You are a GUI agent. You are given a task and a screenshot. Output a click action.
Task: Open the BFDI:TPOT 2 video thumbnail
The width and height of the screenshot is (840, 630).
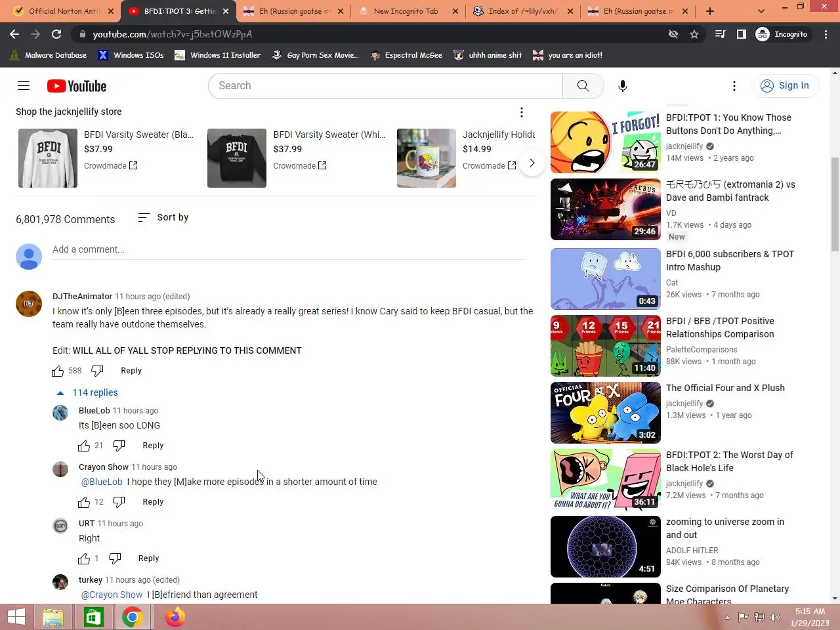(x=606, y=480)
